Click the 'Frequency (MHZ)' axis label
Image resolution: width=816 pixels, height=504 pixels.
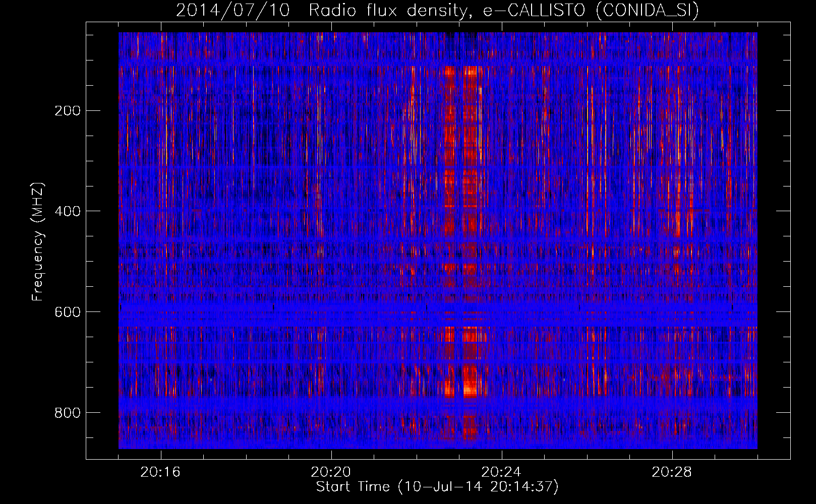click(x=38, y=241)
